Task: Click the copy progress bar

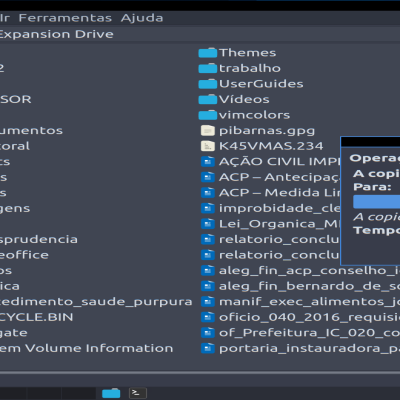Action: pos(377,202)
